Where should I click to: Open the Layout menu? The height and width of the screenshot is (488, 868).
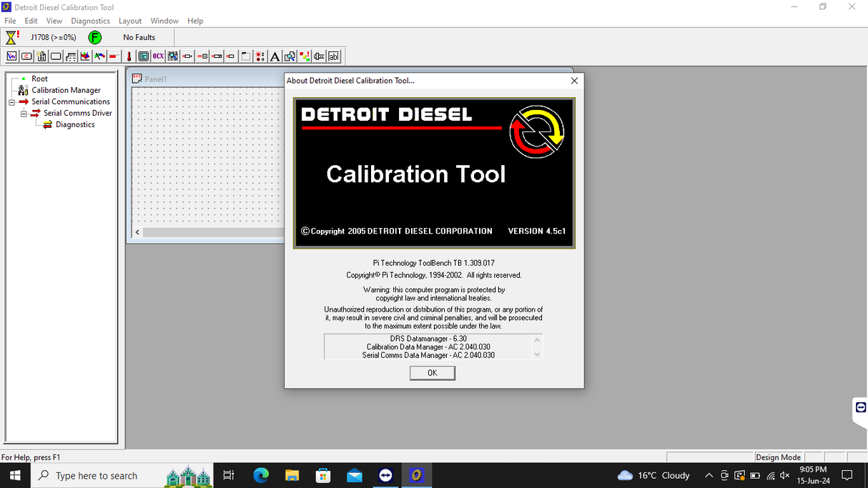coord(129,21)
